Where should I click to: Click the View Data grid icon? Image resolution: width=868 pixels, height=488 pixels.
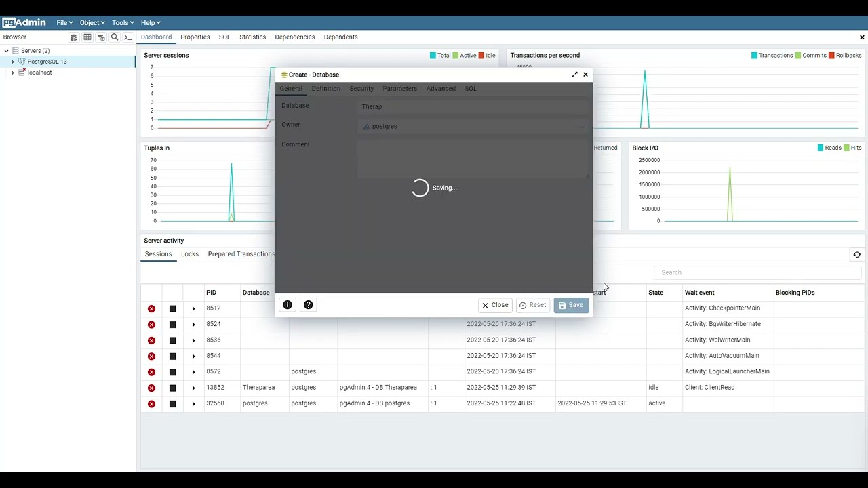point(87,37)
